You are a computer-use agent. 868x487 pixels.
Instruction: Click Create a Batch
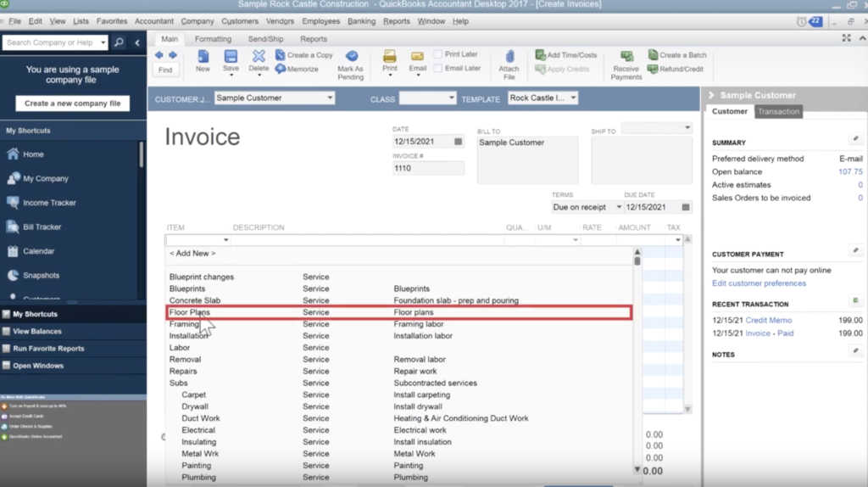(x=677, y=55)
